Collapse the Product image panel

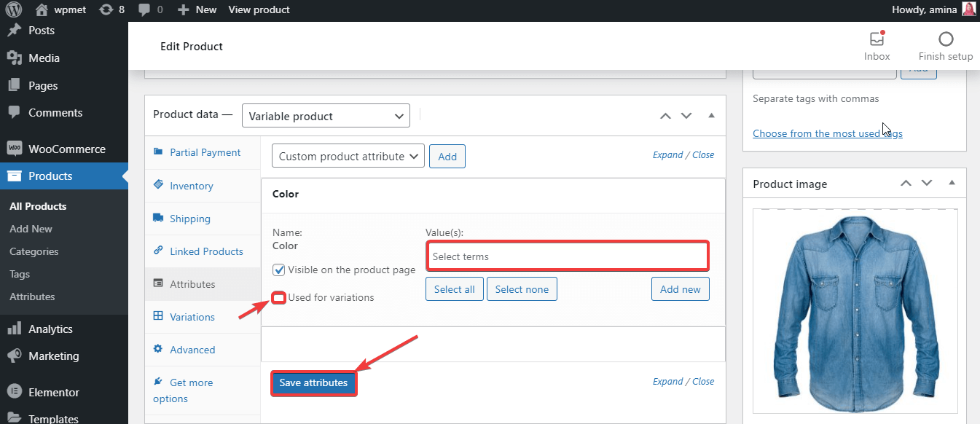[x=952, y=183]
